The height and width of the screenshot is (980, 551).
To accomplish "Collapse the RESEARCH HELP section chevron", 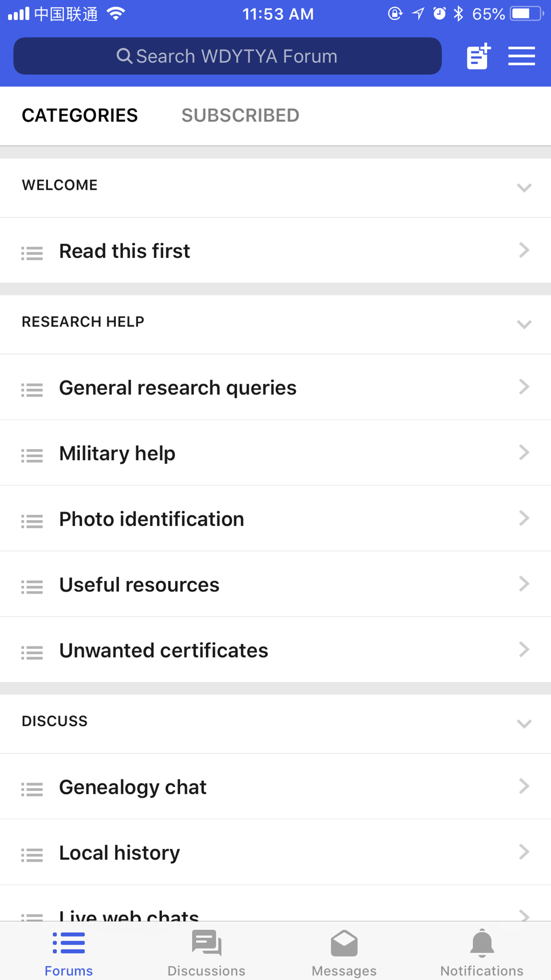I will click(524, 324).
